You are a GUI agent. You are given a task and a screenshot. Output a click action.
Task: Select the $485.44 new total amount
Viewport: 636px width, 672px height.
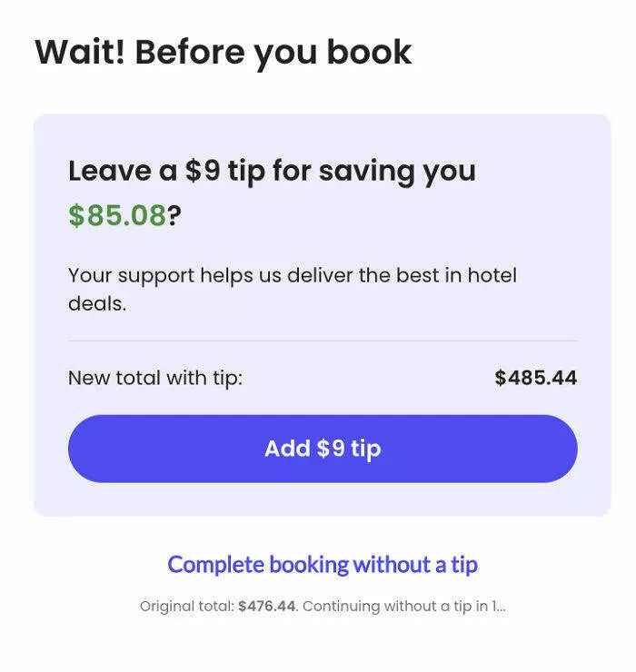(x=535, y=378)
